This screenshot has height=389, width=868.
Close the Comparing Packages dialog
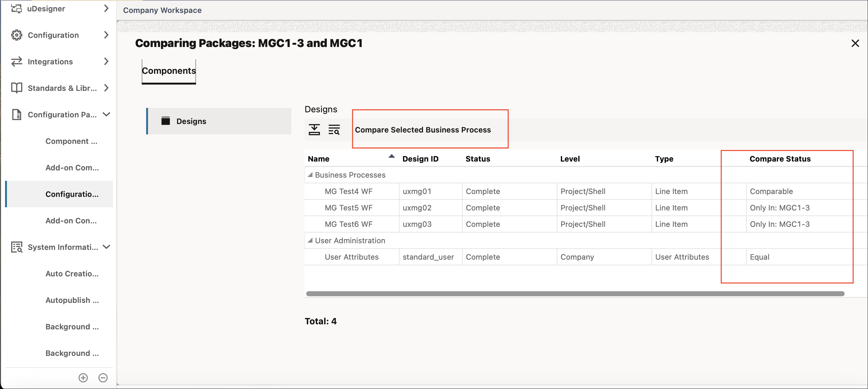point(855,43)
